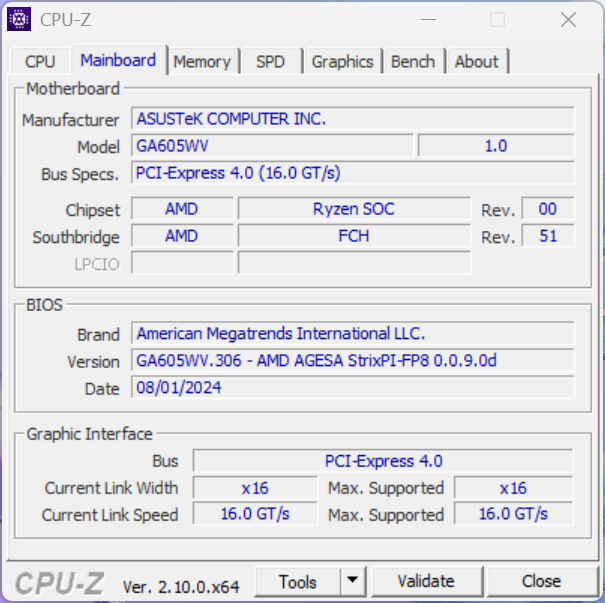Click the Southbridge Rev. 51 value
605x603 pixels.
[548, 236]
